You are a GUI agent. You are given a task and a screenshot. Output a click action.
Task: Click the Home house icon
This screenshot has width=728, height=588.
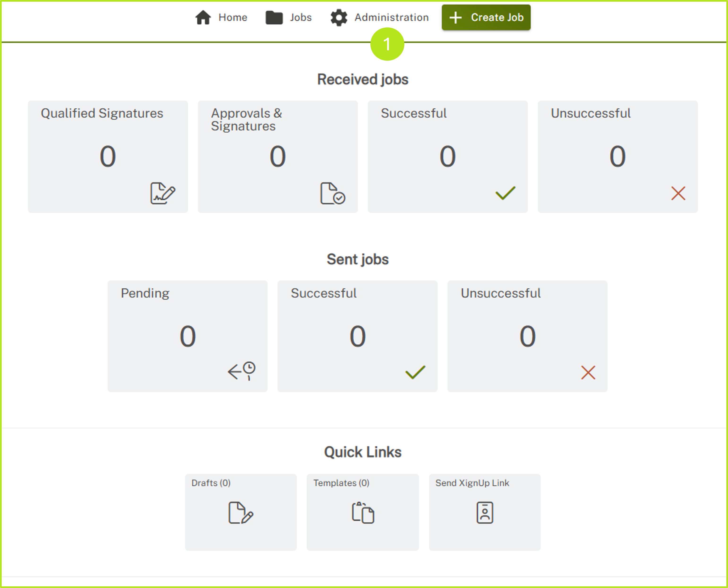pyautogui.click(x=203, y=17)
